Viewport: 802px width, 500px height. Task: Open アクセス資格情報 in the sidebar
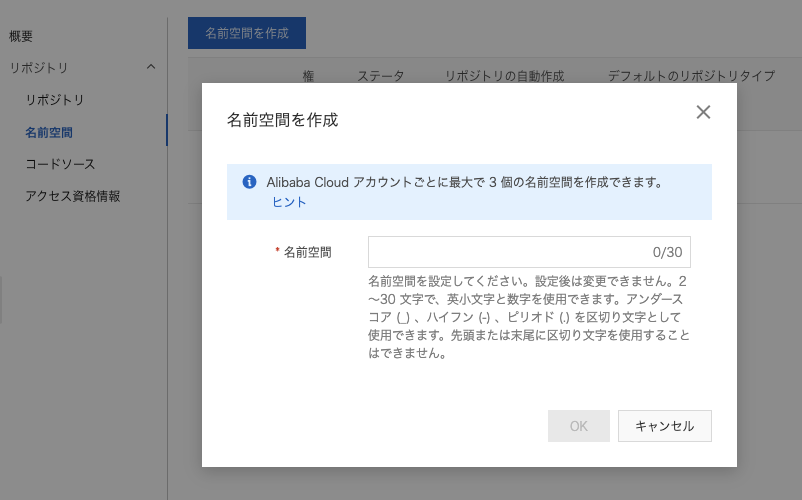click(73, 196)
